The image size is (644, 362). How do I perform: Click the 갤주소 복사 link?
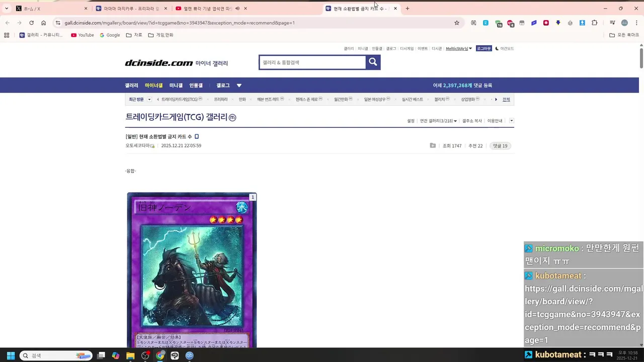click(x=472, y=121)
